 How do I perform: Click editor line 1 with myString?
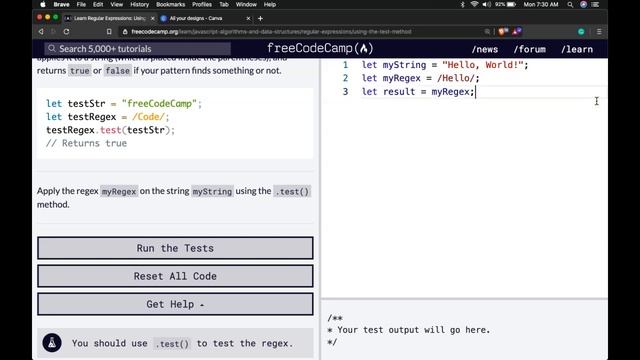(x=445, y=65)
